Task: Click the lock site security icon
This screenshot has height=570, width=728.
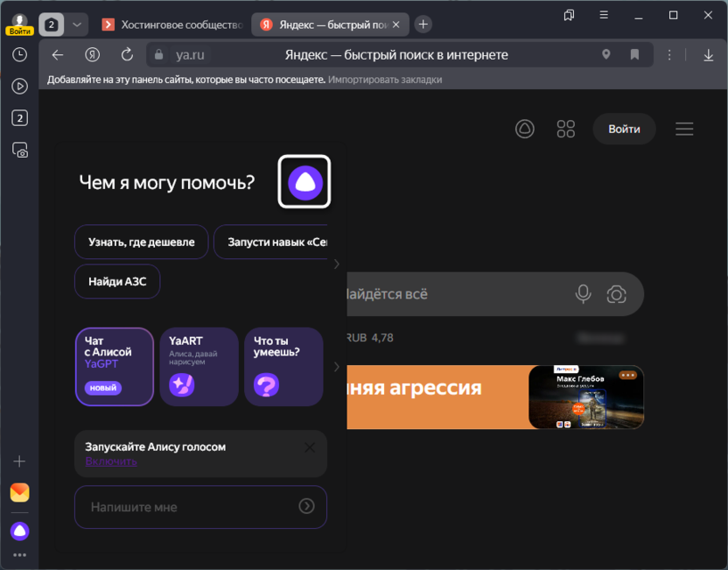Action: coord(158,55)
